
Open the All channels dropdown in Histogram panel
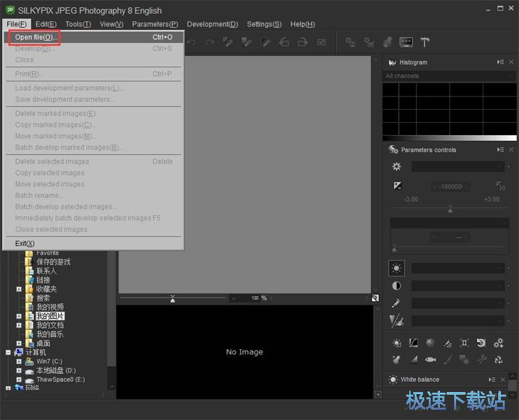pos(449,76)
